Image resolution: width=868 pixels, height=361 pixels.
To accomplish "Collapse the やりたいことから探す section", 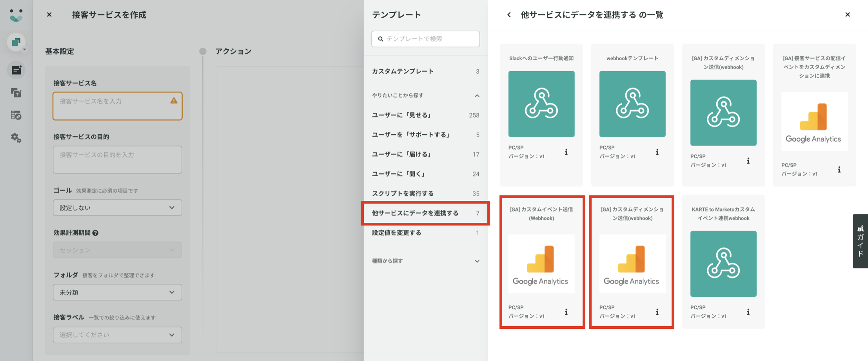I will (x=477, y=96).
